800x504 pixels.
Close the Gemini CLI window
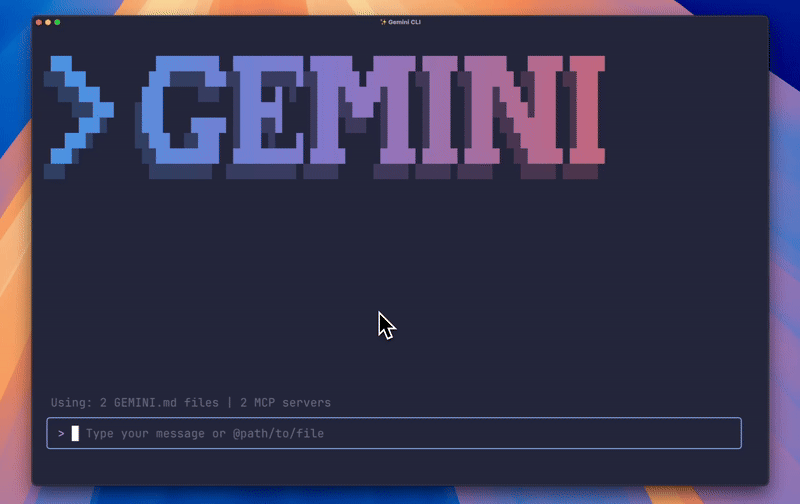pyautogui.click(x=39, y=22)
